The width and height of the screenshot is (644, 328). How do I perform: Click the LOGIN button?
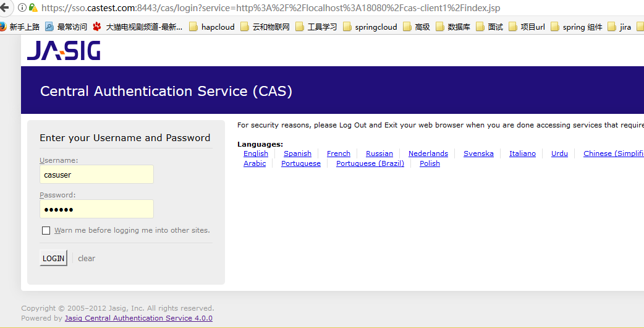(x=53, y=258)
